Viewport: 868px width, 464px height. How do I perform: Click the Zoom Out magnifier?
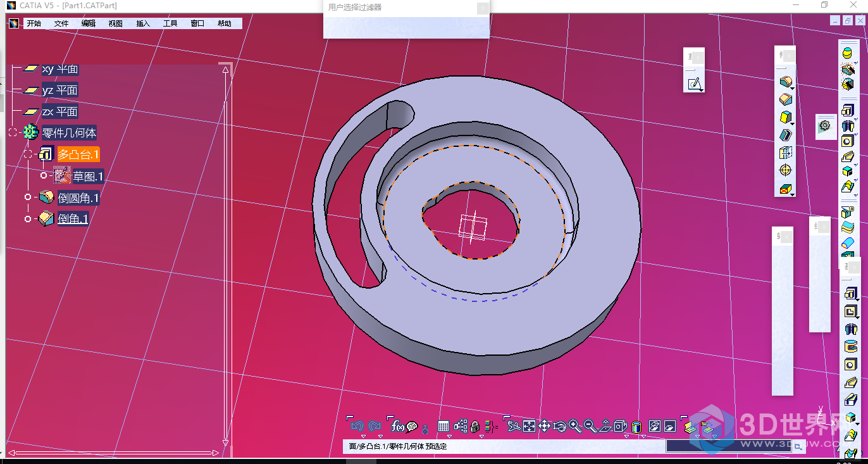(x=590, y=427)
